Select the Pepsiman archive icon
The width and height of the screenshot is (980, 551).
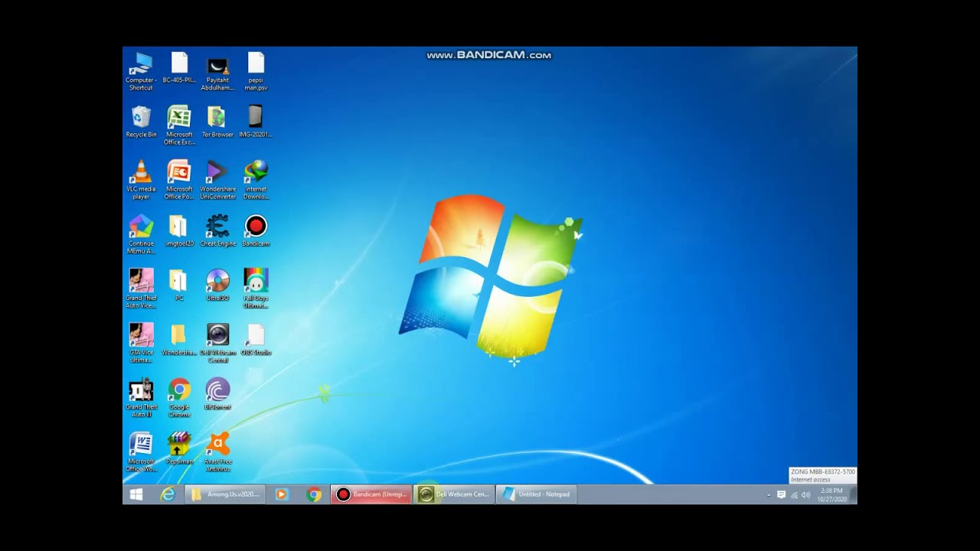click(179, 448)
